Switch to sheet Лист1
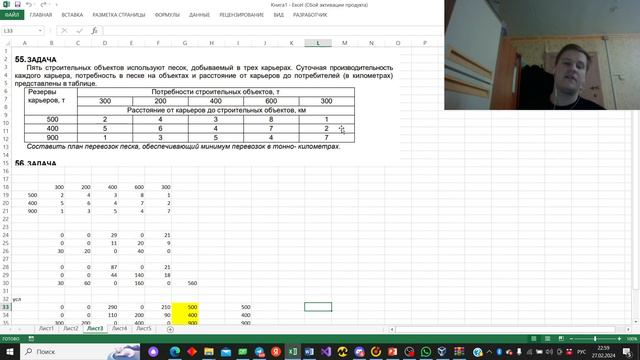640x360 pixels. pyautogui.click(x=46, y=328)
